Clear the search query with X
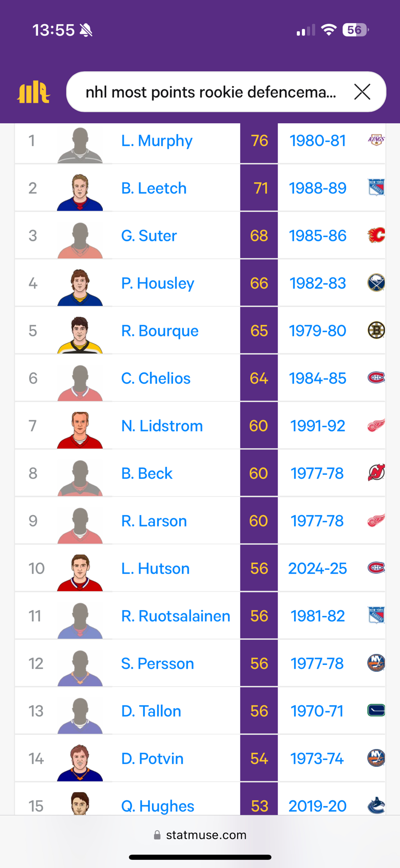The height and width of the screenshot is (868, 400). tap(362, 92)
